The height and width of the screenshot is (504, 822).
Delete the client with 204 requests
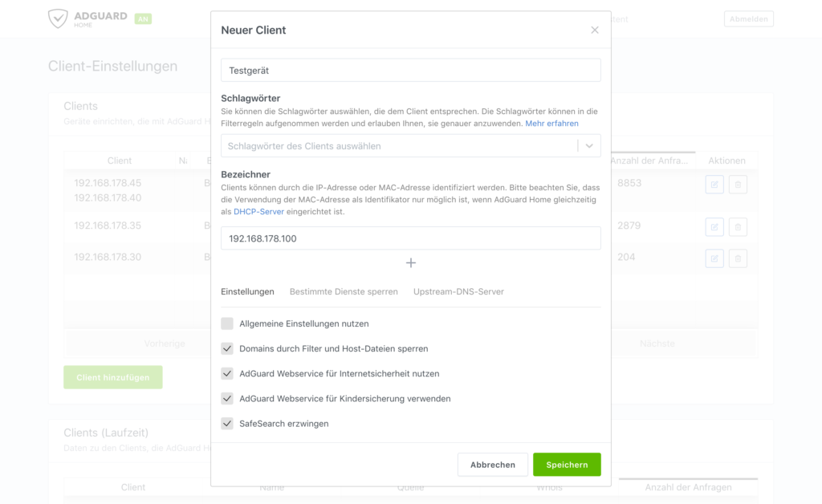click(x=738, y=258)
